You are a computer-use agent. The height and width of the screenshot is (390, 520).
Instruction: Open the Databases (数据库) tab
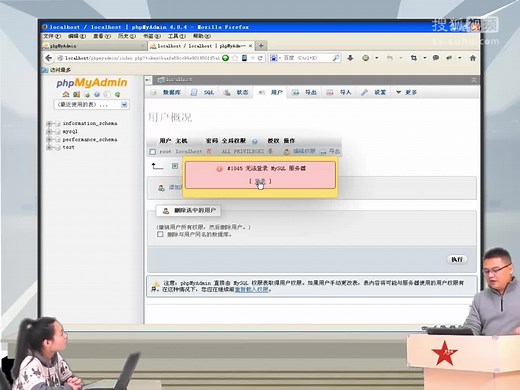(x=166, y=92)
